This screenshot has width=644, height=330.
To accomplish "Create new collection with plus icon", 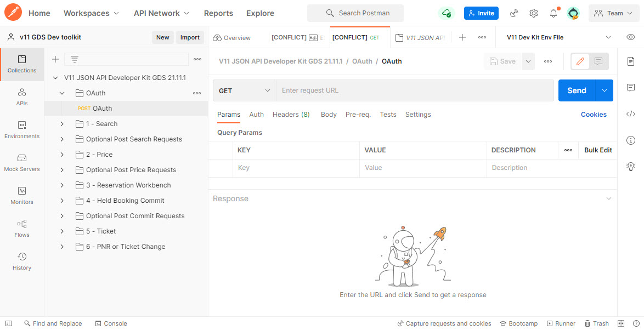I will [55, 59].
